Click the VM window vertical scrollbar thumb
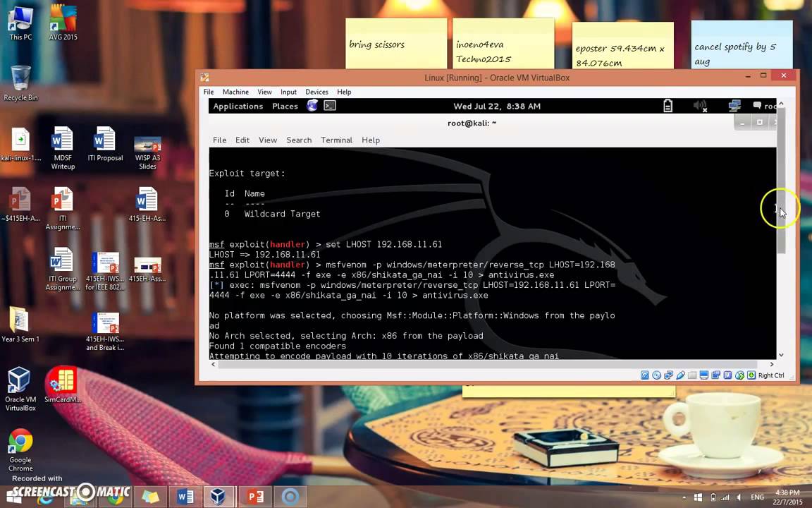The image size is (812, 508). click(781, 181)
